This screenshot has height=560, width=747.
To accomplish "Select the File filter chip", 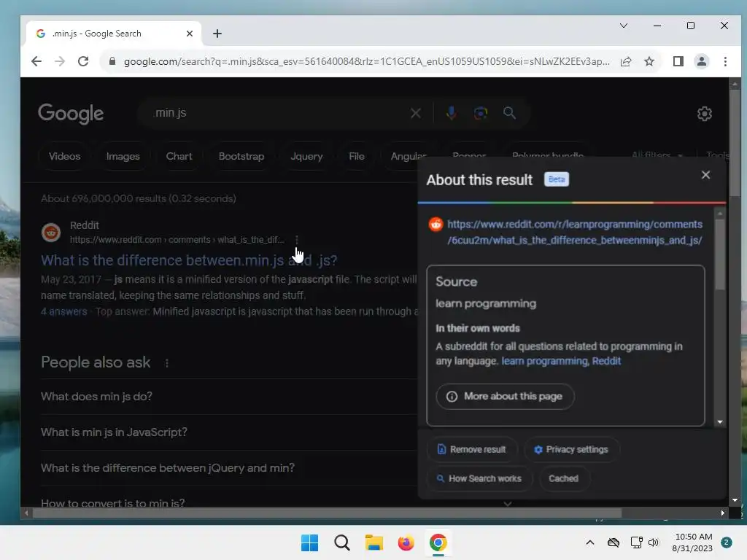I will pos(356,156).
